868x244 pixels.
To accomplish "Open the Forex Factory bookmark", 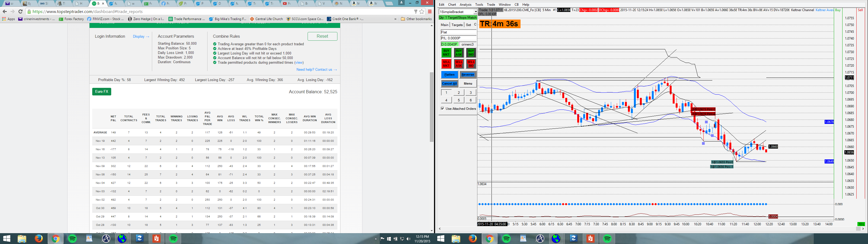I will (71, 19).
